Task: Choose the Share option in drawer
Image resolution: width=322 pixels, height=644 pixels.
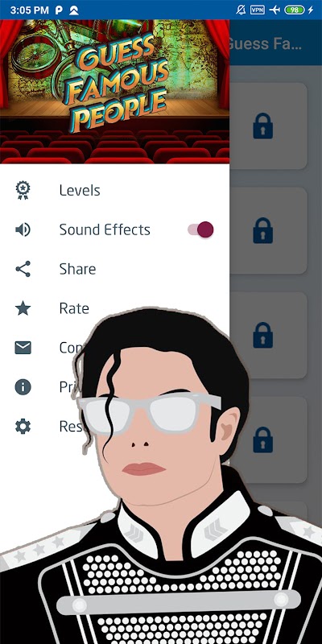Action: pyautogui.click(x=114, y=269)
